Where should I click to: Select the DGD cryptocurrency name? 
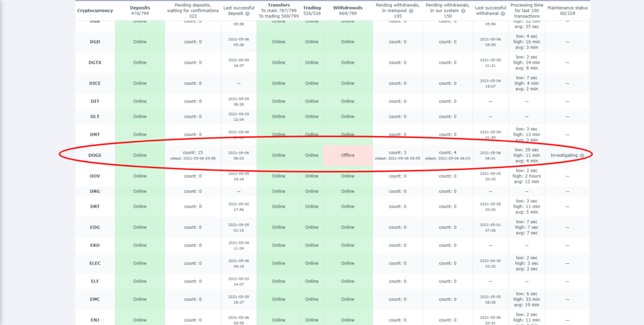coord(95,42)
